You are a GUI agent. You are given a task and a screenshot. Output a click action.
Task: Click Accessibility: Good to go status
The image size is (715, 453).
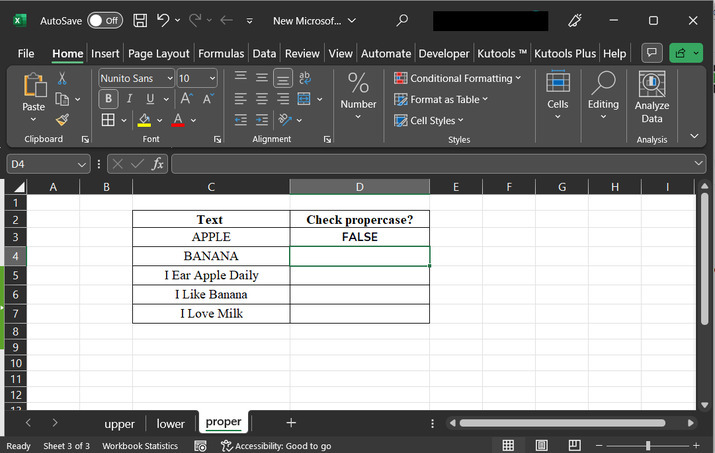click(276, 446)
